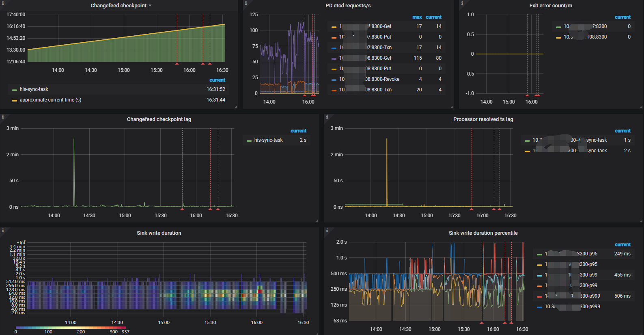The width and height of the screenshot is (644, 335).
Task: Open the info icon on Exit error count/m panel
Action: (462, 3)
